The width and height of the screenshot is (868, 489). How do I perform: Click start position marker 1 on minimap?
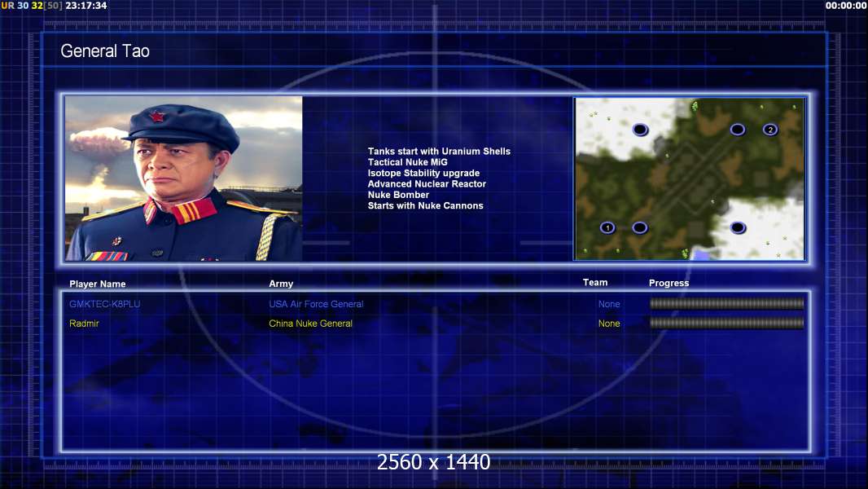607,227
